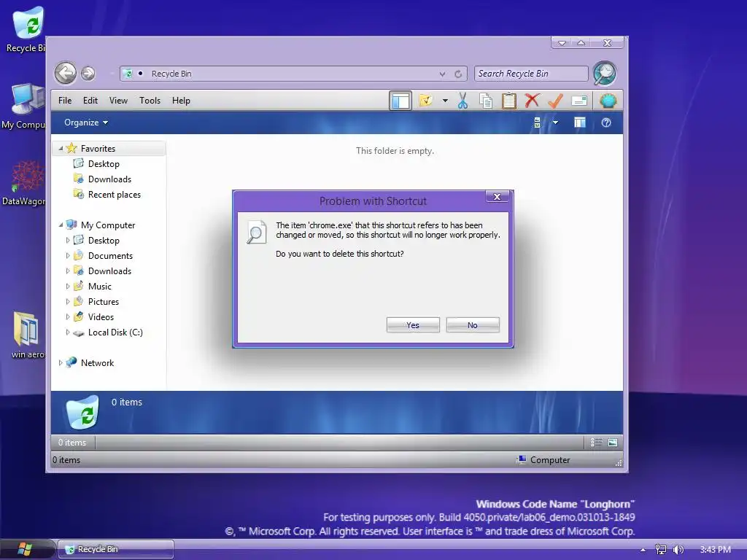Go back with the Back arrow button
The height and width of the screenshot is (560, 747).
65,74
